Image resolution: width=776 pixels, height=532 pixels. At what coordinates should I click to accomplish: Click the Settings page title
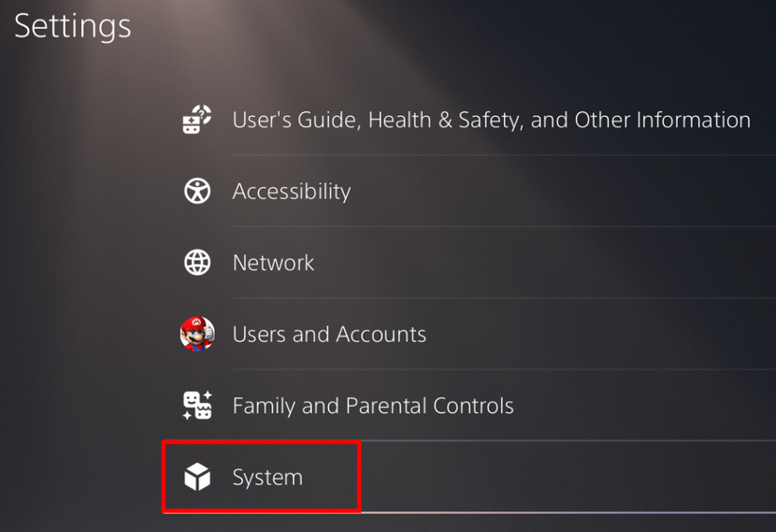(x=73, y=26)
